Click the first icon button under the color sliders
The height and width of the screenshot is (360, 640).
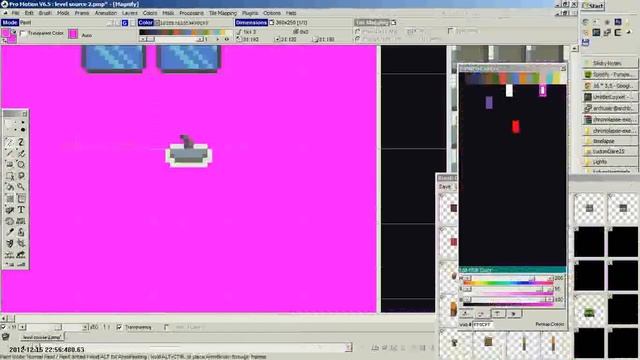click(466, 313)
